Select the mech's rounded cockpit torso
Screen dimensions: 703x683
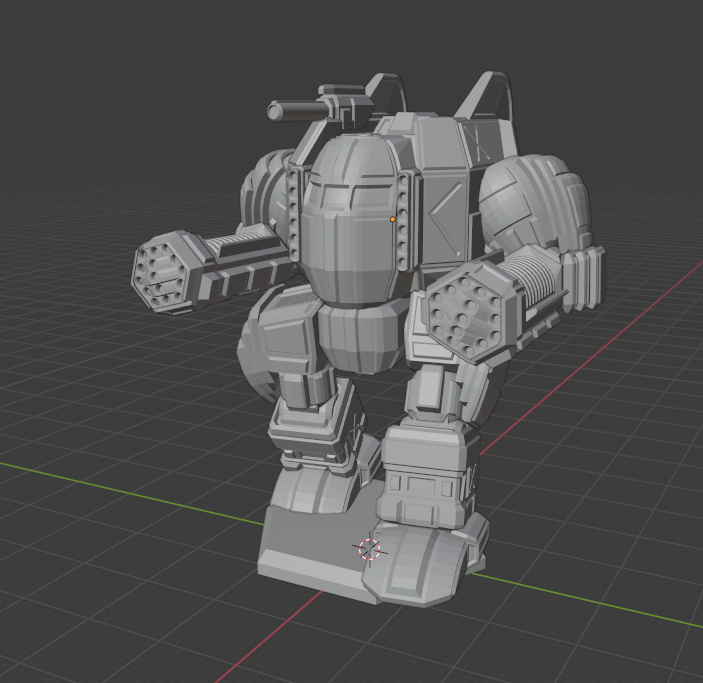coord(351,219)
